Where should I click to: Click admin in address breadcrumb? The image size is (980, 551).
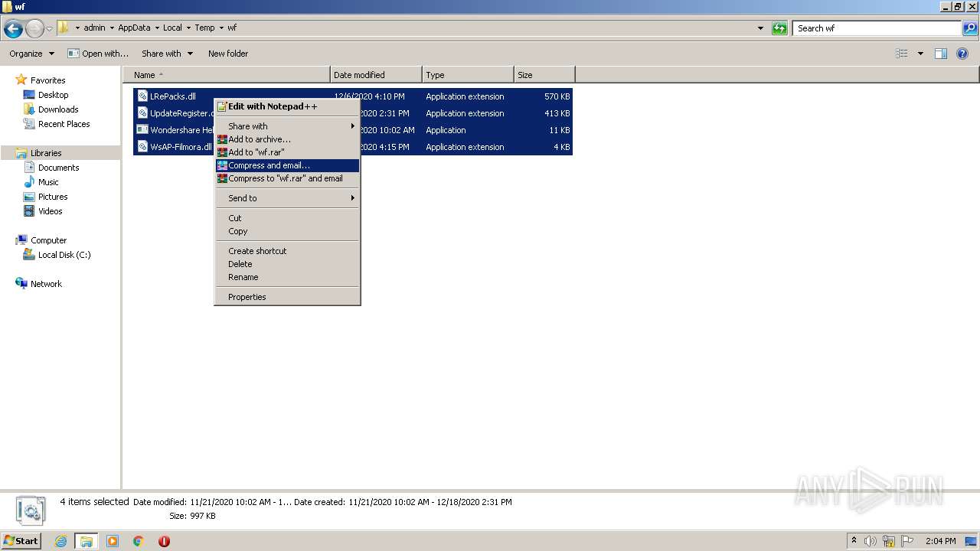click(94, 28)
